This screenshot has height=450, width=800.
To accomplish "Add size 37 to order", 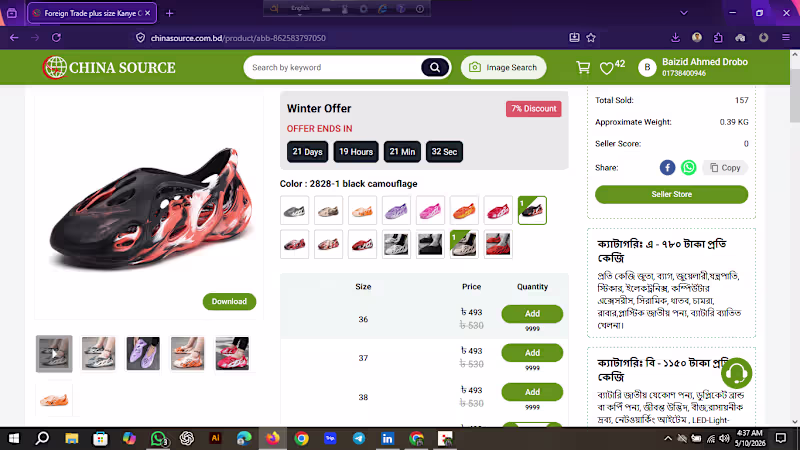I will tap(532, 353).
